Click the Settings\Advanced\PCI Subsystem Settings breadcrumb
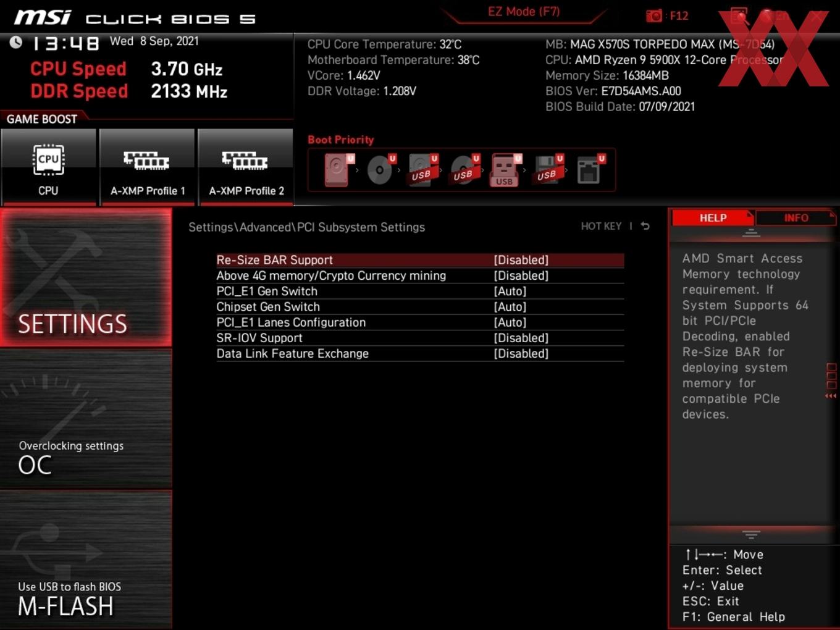This screenshot has width=840, height=630. click(306, 227)
